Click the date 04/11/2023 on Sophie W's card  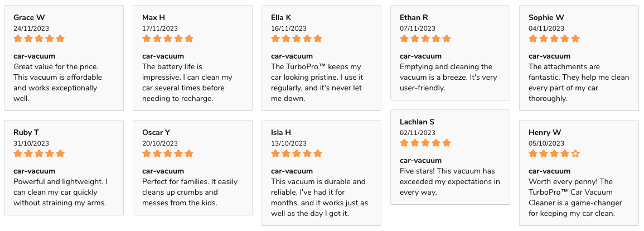coord(546,28)
